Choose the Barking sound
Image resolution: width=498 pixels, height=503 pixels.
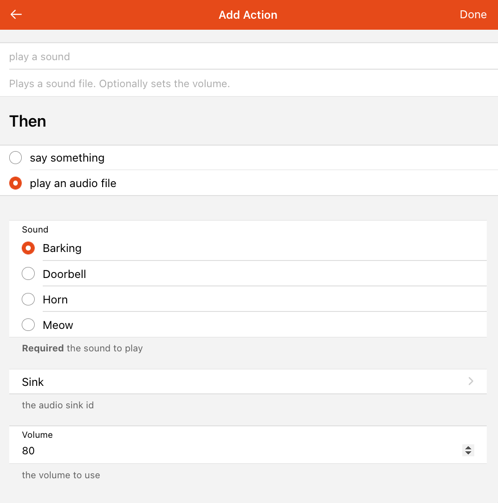pos(28,248)
